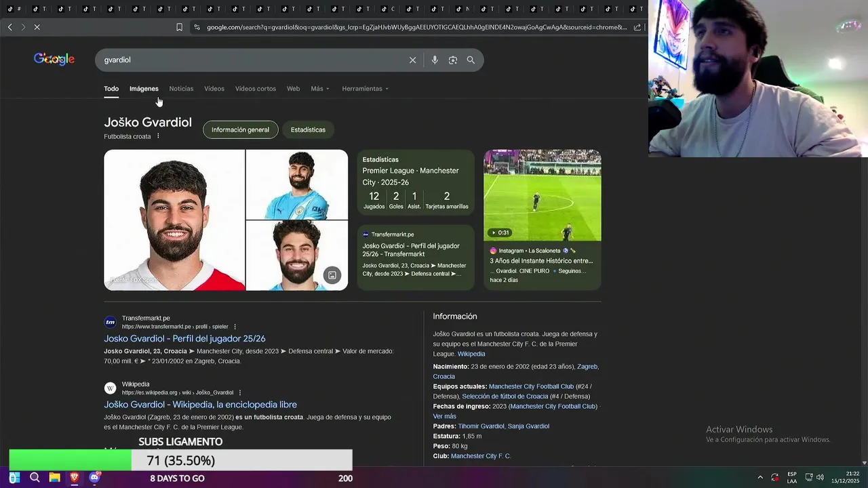Screen dimensions: 868x488
Task: Click the gvardiol search input field
Action: 251,60
